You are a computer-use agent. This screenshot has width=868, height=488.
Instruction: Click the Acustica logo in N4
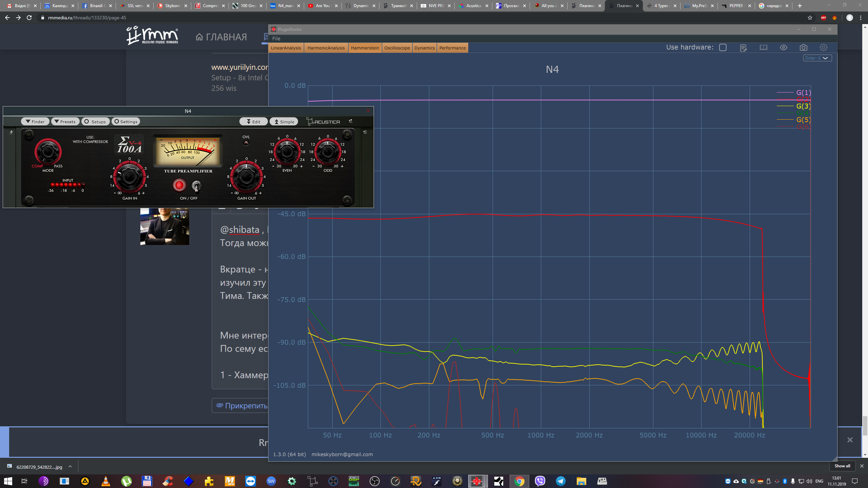(323, 122)
